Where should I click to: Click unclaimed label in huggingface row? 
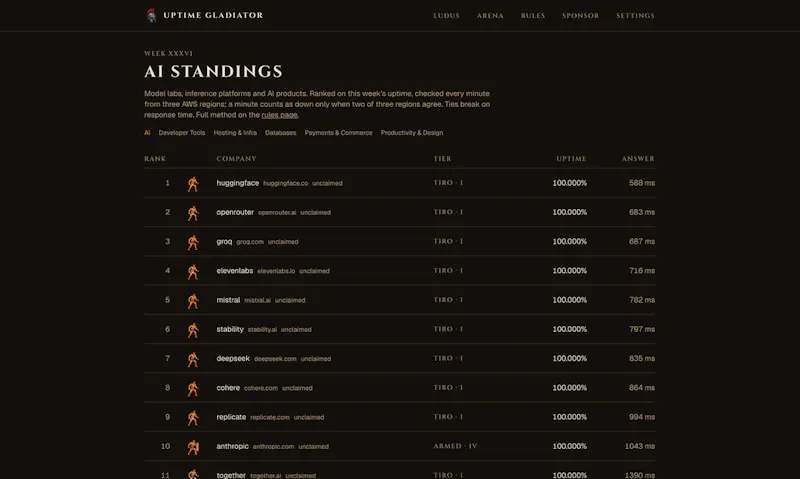[327, 183]
